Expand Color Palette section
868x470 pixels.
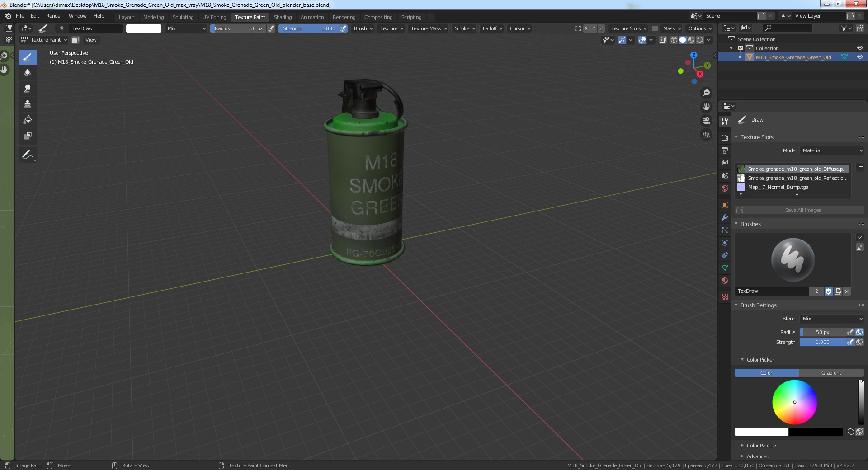tap(761, 446)
